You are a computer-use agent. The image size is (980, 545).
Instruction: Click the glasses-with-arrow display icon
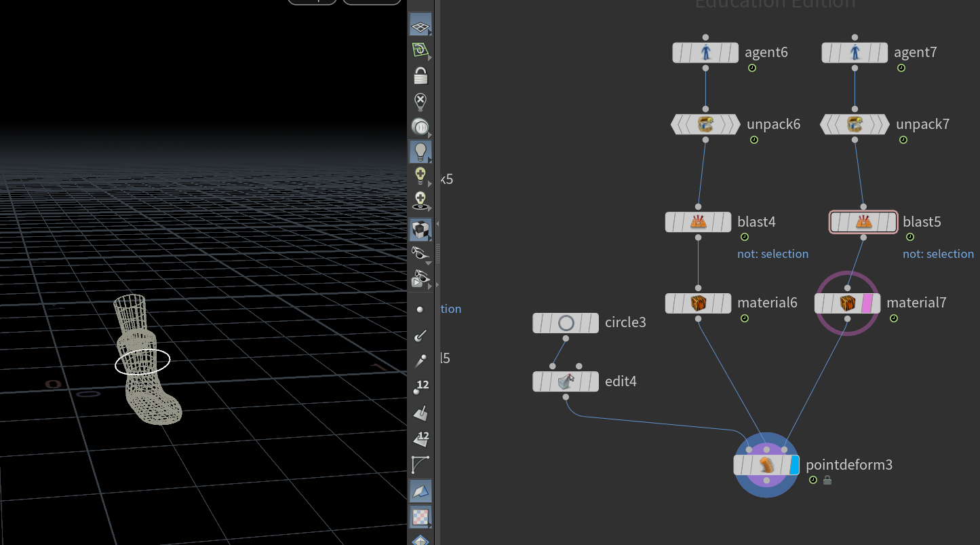coord(420,278)
